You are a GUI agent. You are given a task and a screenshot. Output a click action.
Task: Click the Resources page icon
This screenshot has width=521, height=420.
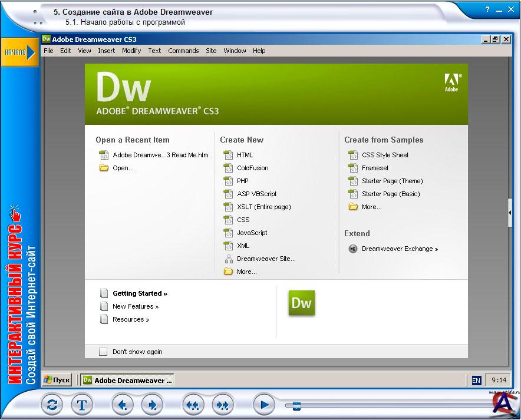pyautogui.click(x=104, y=319)
